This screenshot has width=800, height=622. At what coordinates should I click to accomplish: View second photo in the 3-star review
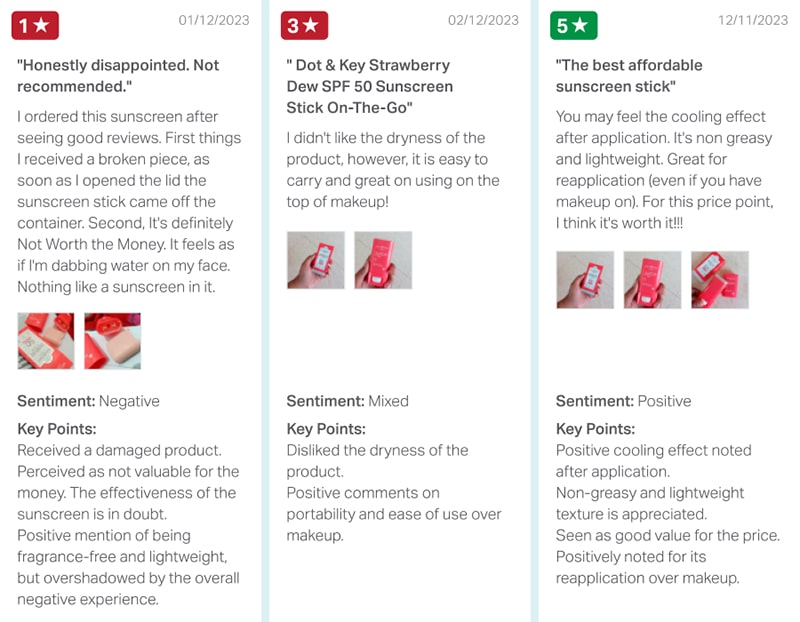[x=383, y=260]
